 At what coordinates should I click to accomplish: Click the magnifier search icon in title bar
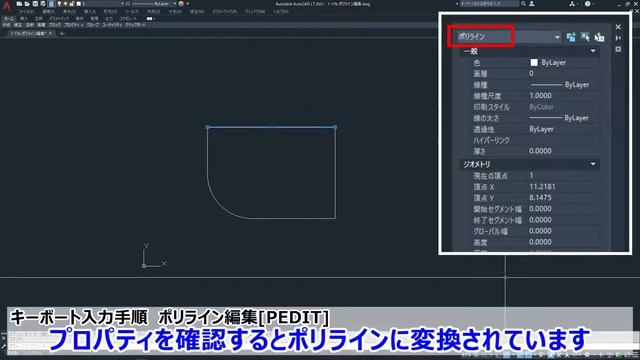click(x=523, y=3)
